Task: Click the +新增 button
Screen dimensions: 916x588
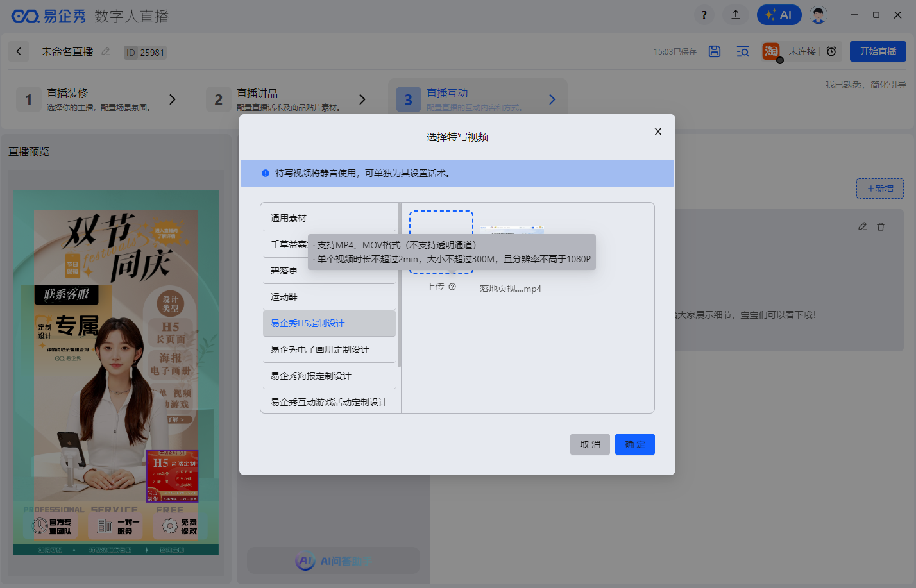Action: (x=880, y=189)
